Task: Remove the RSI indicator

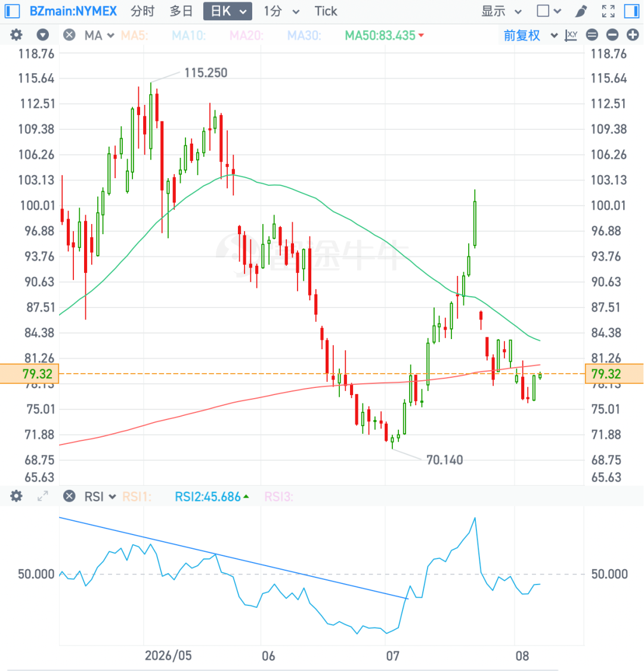Action: click(69, 496)
